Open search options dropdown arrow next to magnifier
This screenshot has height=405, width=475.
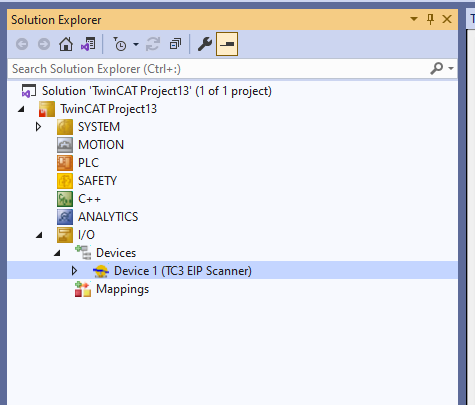451,68
